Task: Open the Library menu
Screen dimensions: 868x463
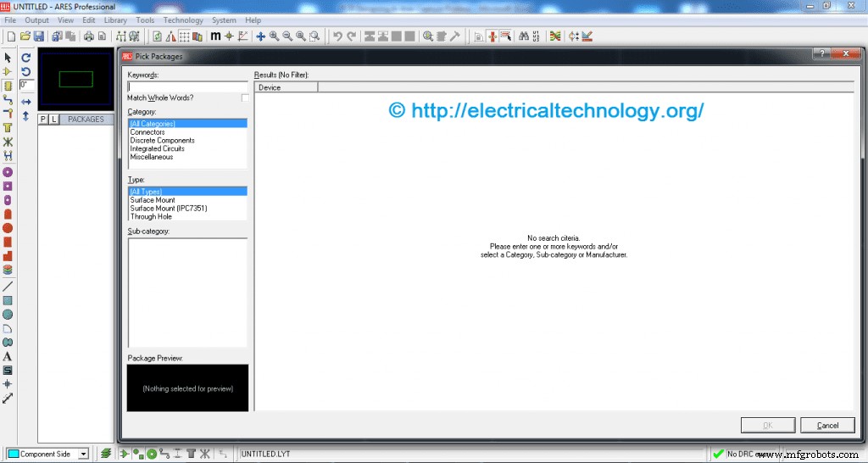Action: tap(115, 20)
